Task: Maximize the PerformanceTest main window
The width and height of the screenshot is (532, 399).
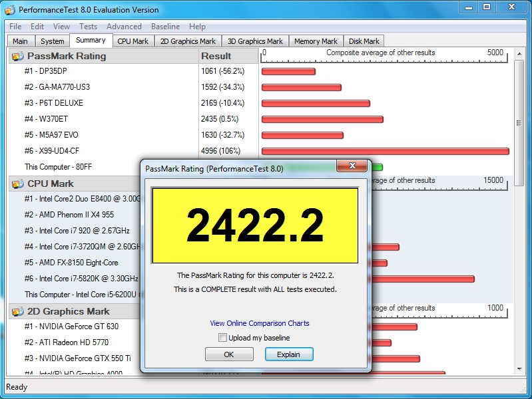Action: [x=487, y=7]
